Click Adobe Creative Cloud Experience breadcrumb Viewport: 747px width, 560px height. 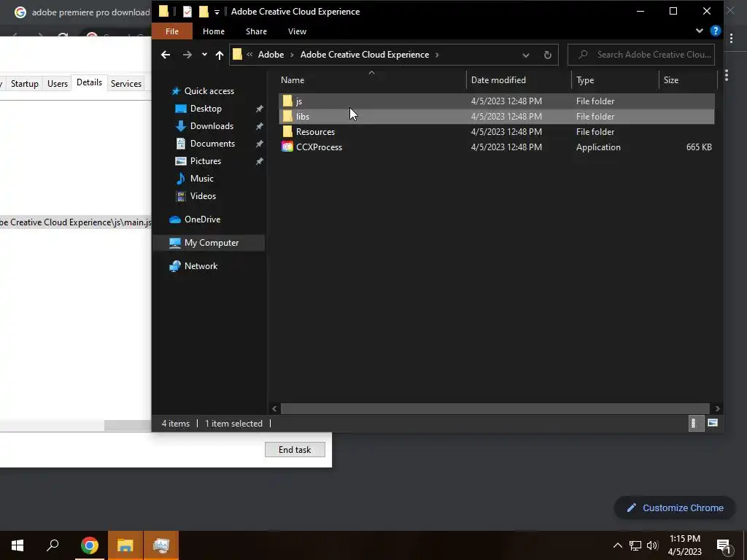coord(365,55)
